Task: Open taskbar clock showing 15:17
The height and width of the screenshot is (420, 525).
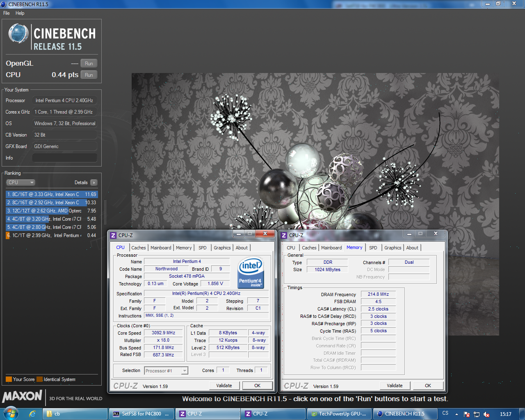Action: (x=506, y=414)
